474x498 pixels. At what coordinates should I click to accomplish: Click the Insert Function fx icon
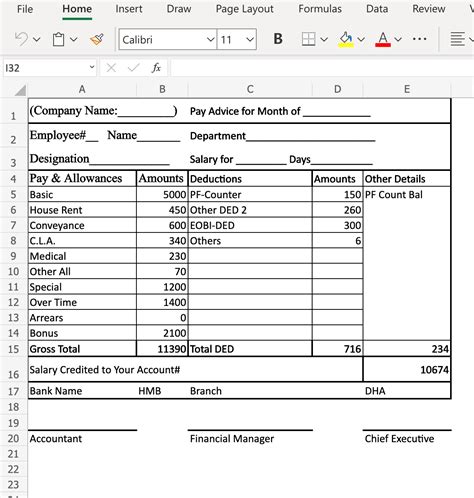click(x=156, y=68)
